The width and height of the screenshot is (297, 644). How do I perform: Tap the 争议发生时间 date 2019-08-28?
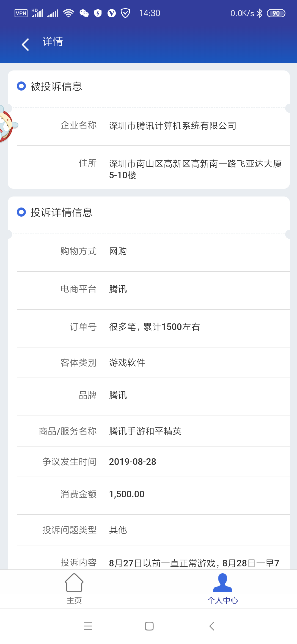coord(133,462)
